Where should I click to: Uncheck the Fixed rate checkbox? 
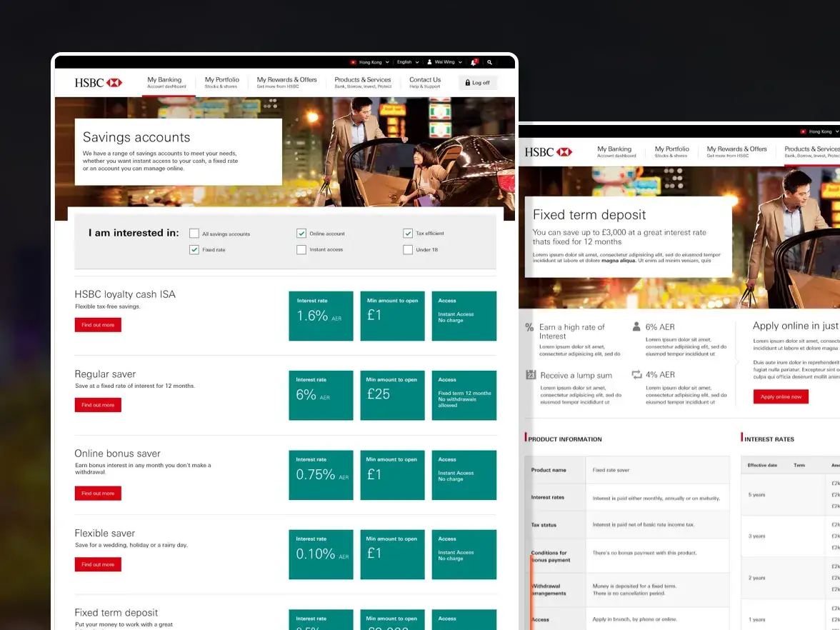(194, 250)
